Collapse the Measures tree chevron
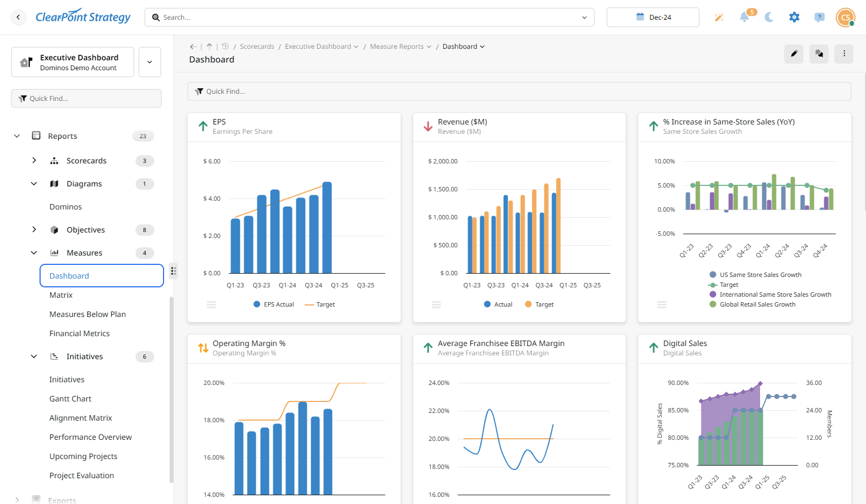This screenshot has height=504, width=866. click(x=34, y=253)
